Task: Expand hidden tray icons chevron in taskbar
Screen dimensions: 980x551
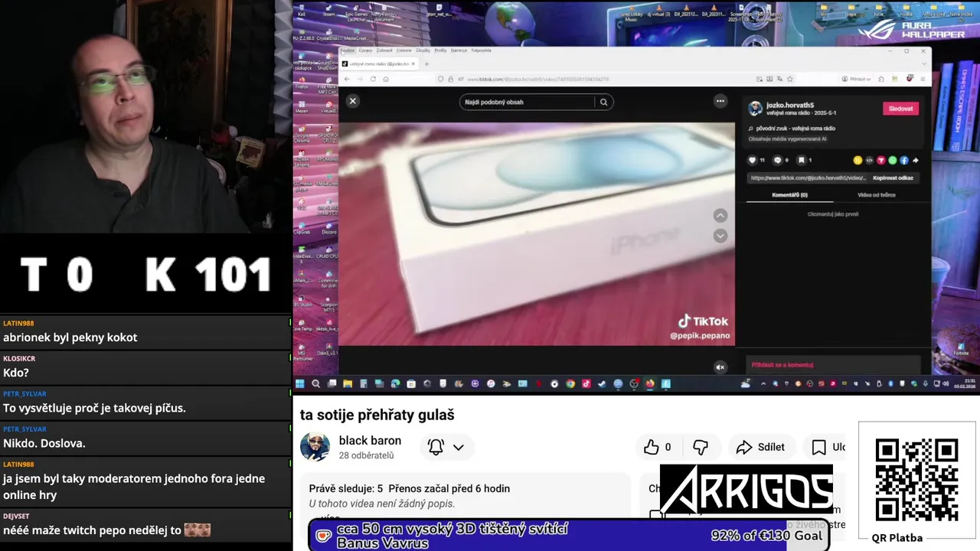Action: [x=763, y=383]
